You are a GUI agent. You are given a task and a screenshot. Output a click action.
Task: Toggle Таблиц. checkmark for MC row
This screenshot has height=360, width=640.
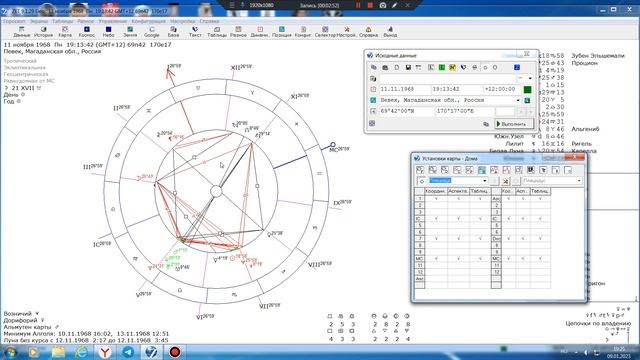pyautogui.click(x=480, y=258)
